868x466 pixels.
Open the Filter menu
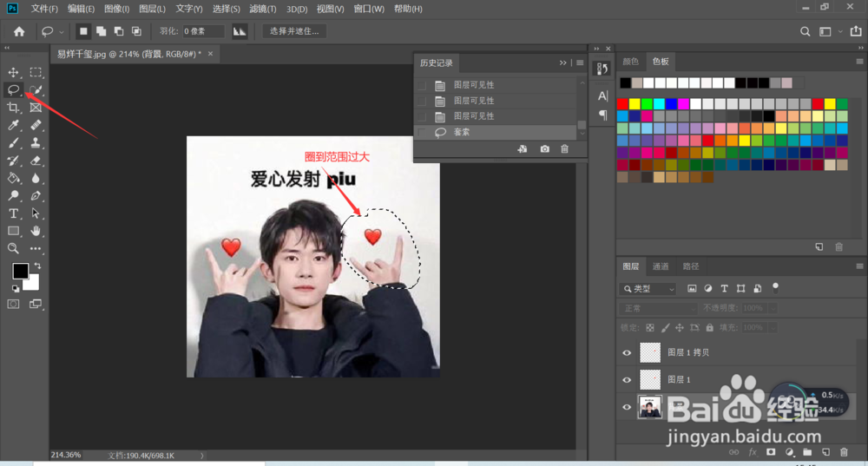(x=262, y=9)
